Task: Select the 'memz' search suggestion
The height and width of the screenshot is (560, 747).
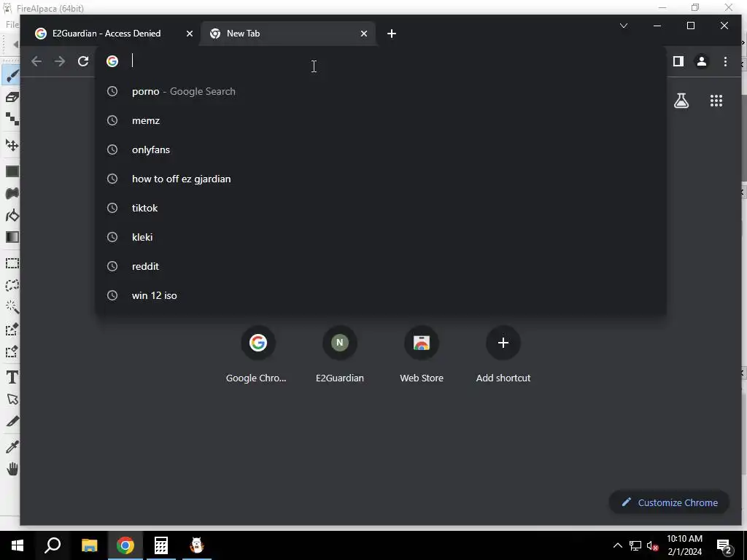Action: 381,120
